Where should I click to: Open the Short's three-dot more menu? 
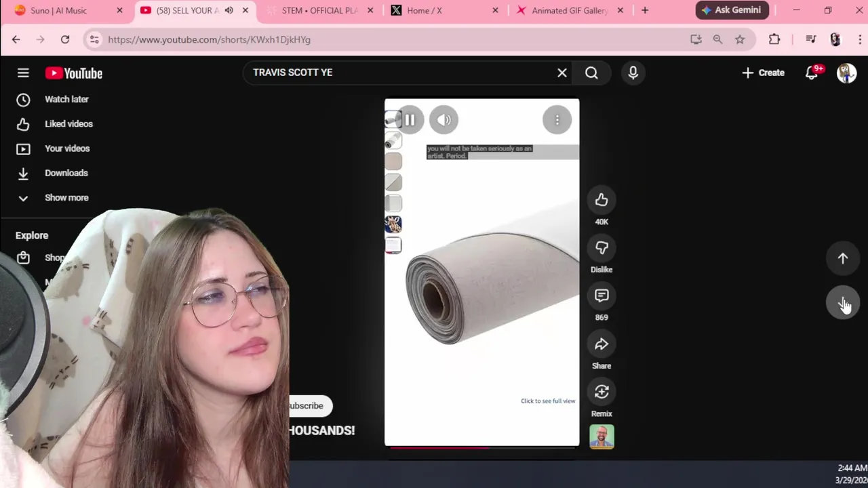pyautogui.click(x=557, y=120)
